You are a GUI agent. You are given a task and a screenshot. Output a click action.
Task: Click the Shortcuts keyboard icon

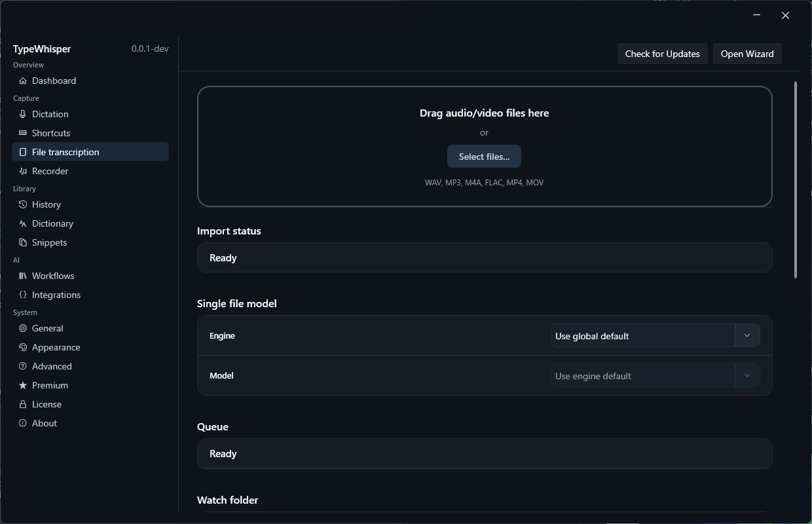[x=23, y=133]
